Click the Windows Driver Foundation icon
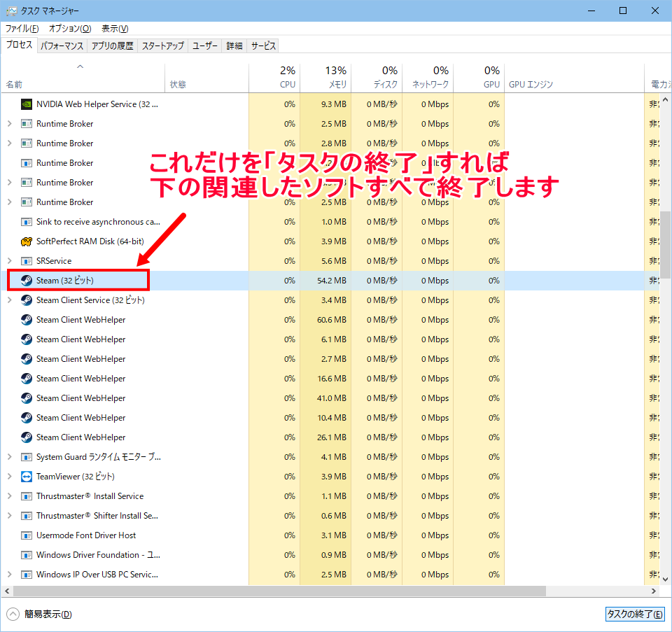Image resolution: width=672 pixels, height=632 pixels. [x=27, y=555]
